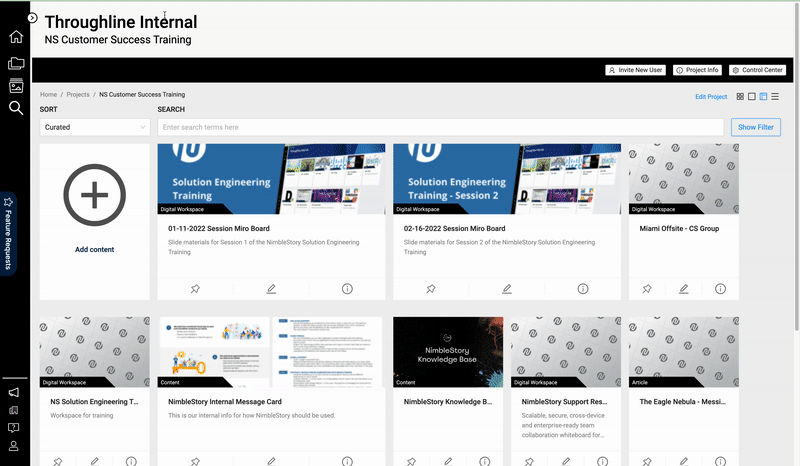Click the Edit Project link
Screen dimensions: 800x466
(x=711, y=97)
